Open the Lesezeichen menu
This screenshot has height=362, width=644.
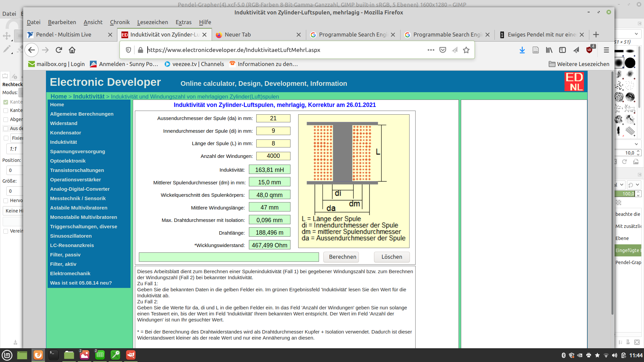(x=153, y=22)
